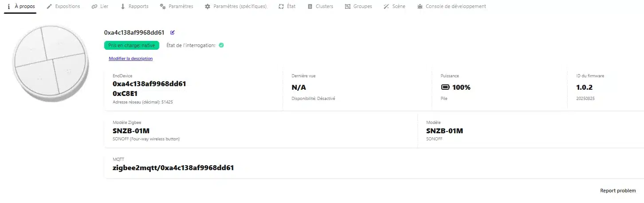Open the À propos tab
Viewport: 644px width, 203px height.
point(20,7)
